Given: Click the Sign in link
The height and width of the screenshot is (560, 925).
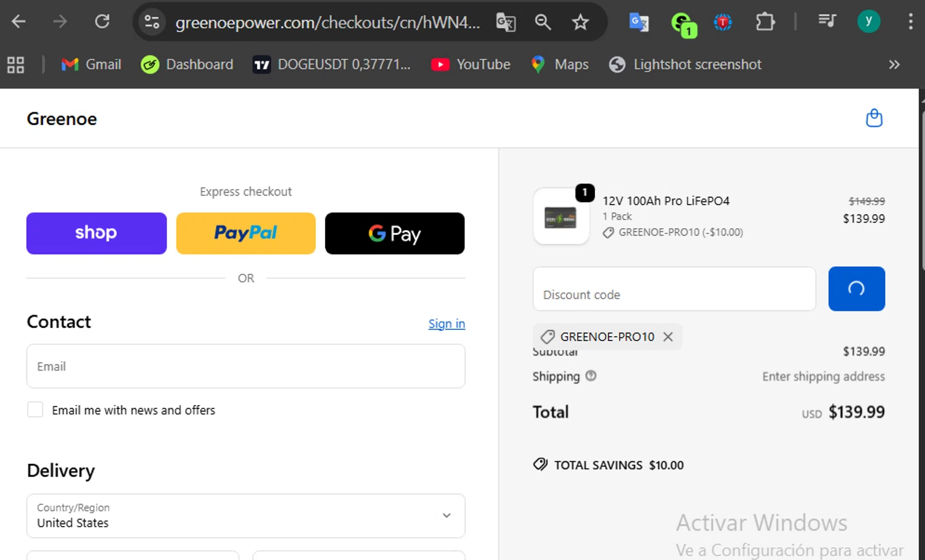Looking at the screenshot, I should coord(446,324).
